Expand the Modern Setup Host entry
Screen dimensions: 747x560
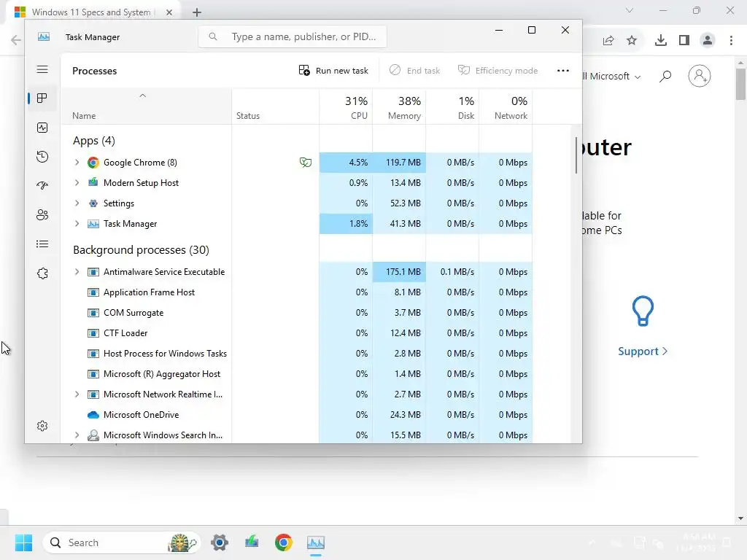tap(77, 183)
